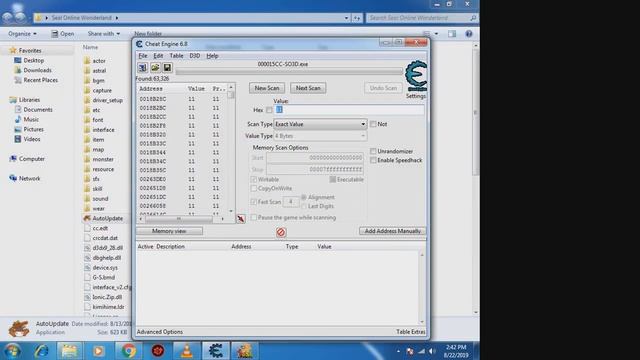The image size is (640, 360).
Task: Select Downloads under Favorites
Action: 37,70
